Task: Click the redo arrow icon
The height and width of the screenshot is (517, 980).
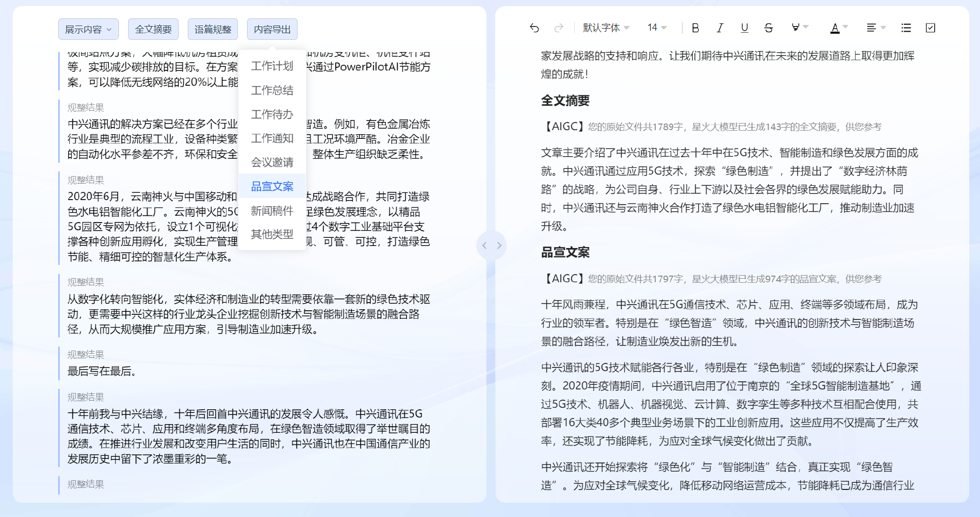Action: 559,28
